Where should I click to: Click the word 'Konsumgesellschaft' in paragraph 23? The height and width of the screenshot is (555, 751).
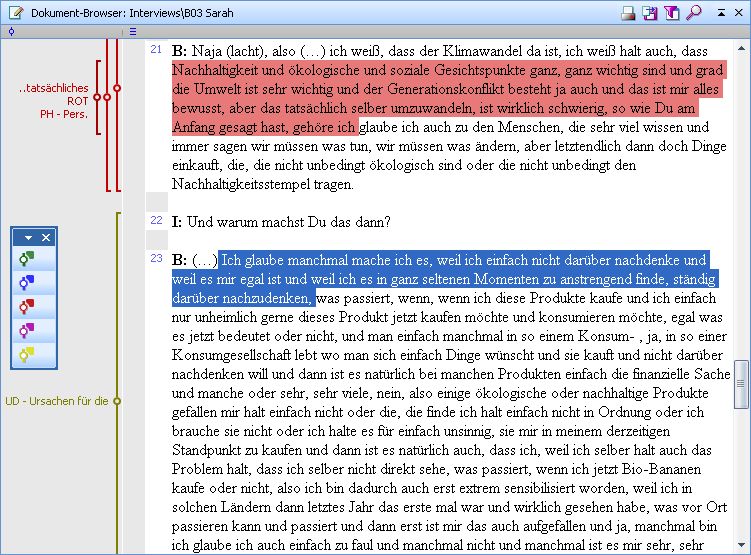(231, 355)
